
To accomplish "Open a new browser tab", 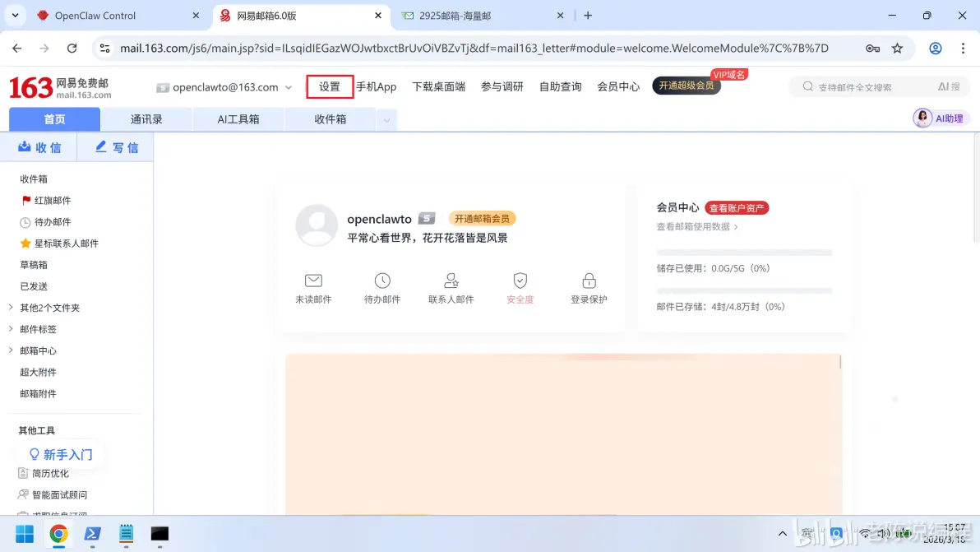I will (588, 16).
